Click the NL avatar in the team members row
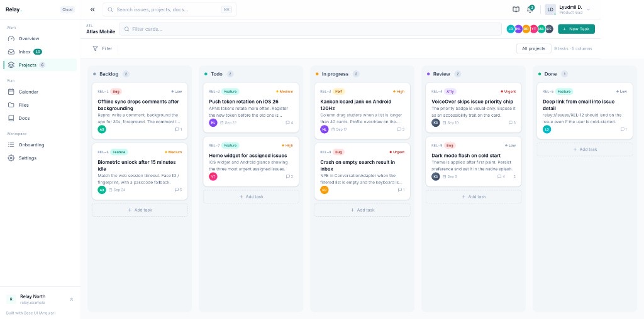 [x=518, y=29]
